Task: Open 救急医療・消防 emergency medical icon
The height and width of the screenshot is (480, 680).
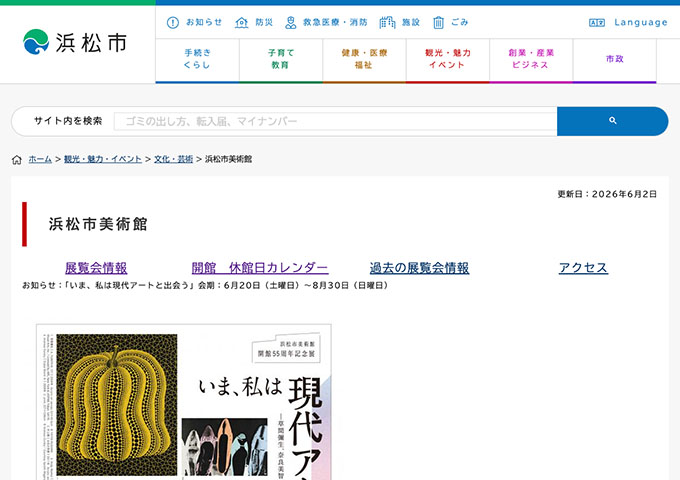Action: click(291, 23)
